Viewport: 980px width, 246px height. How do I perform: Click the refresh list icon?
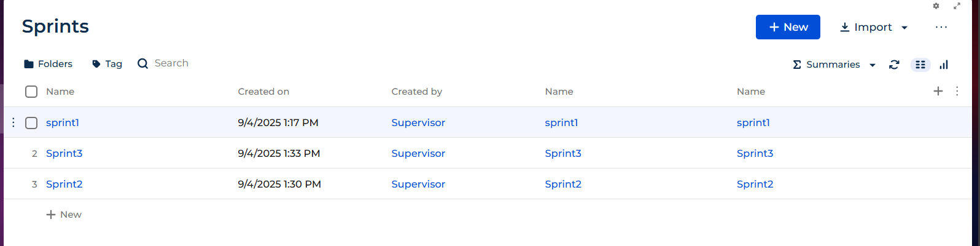[x=894, y=65]
